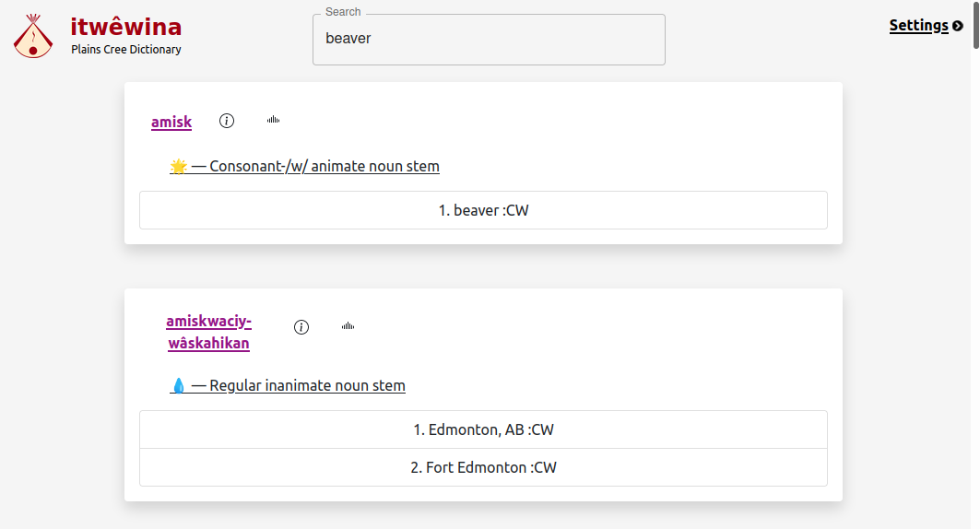Play the audio recording for amisk
Image resolution: width=980 pixels, height=529 pixels.
[x=273, y=120]
